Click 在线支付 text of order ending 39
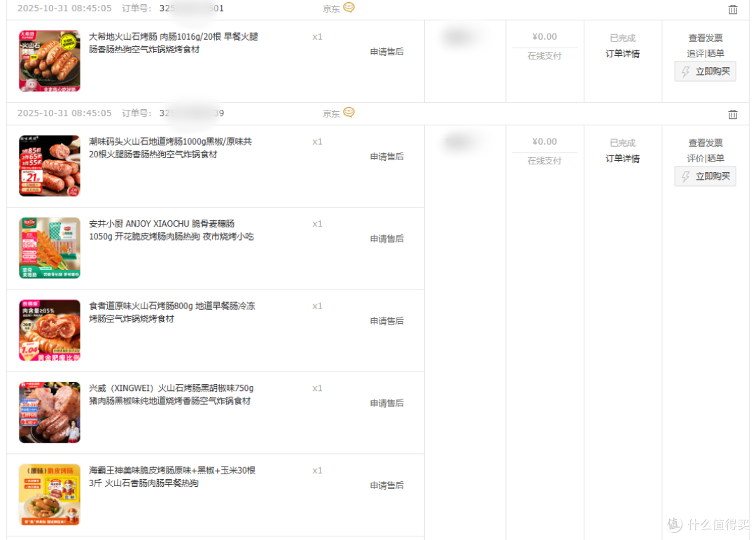 tap(545, 161)
